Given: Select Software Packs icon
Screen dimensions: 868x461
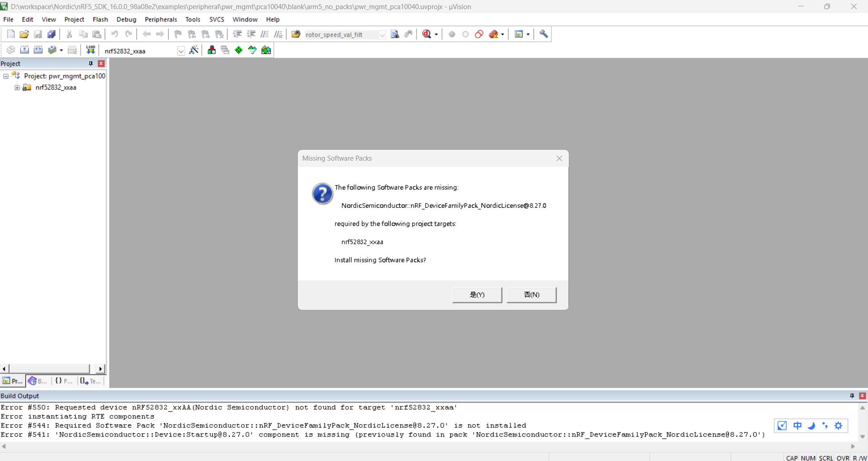Looking at the screenshot, I should pos(252,50).
